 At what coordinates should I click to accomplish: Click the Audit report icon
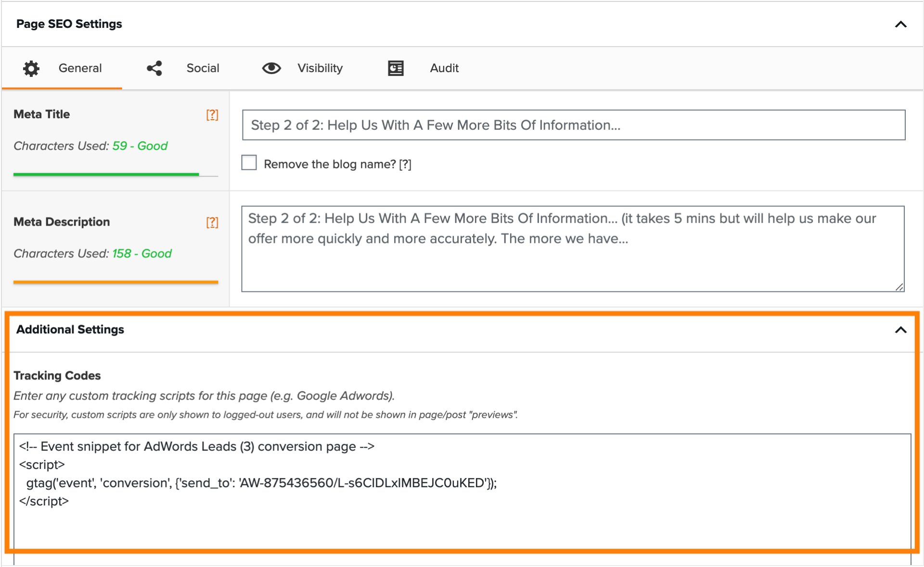coord(396,68)
